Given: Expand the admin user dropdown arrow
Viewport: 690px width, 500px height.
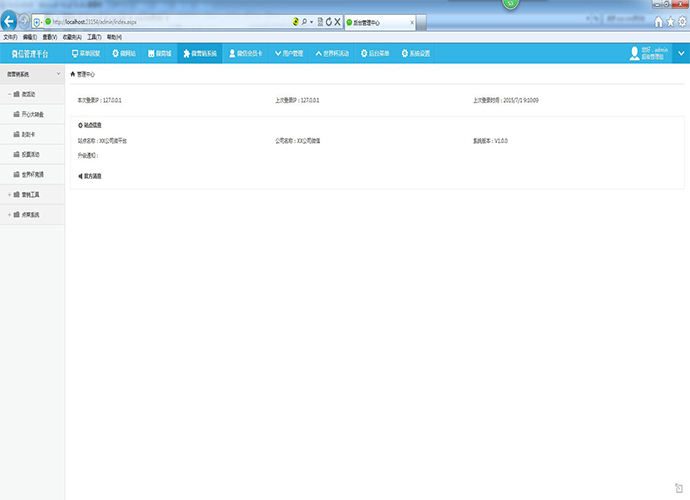Looking at the screenshot, I should click(x=683, y=54).
